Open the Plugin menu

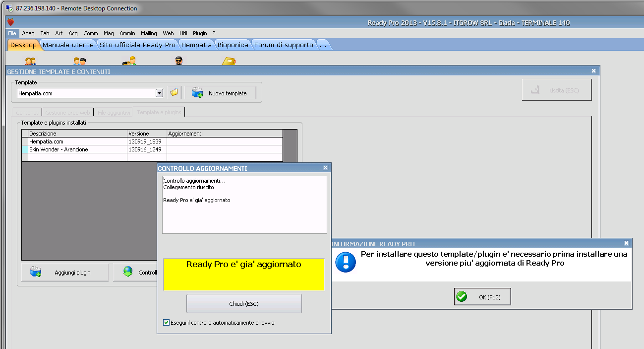200,33
